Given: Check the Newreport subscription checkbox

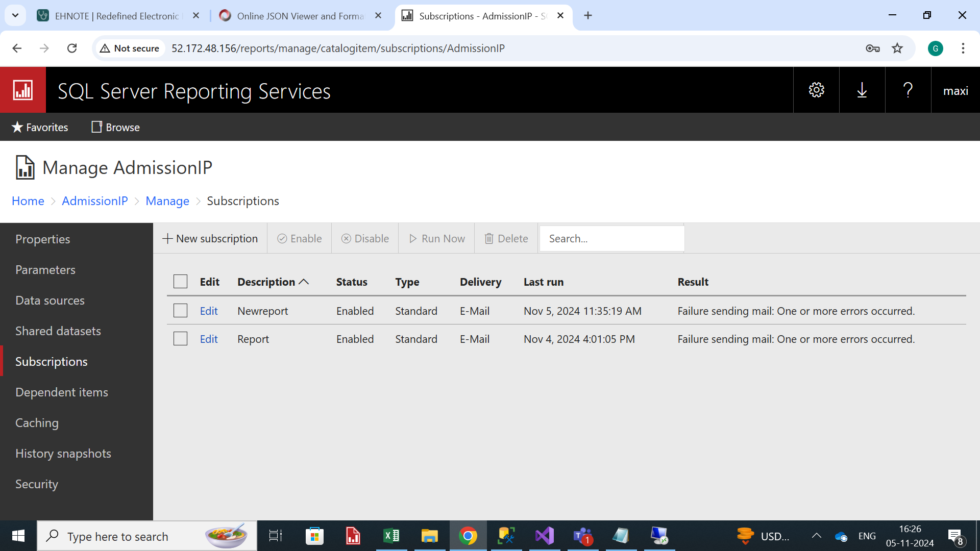Looking at the screenshot, I should coord(180,311).
